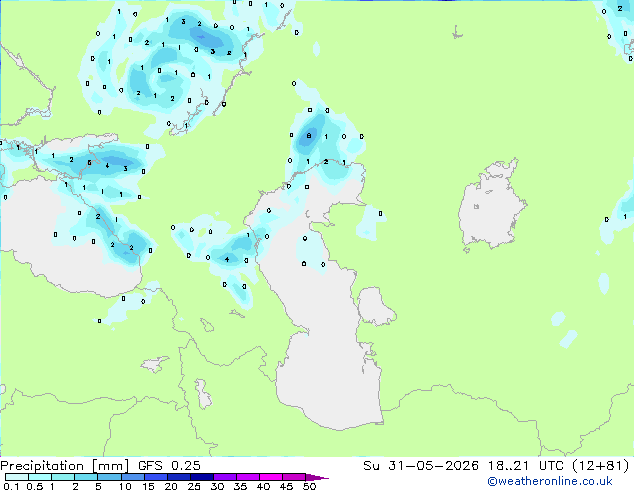Select the 5 to 10 mm legend swatch
The height and width of the screenshot is (490, 634).
(x=109, y=477)
